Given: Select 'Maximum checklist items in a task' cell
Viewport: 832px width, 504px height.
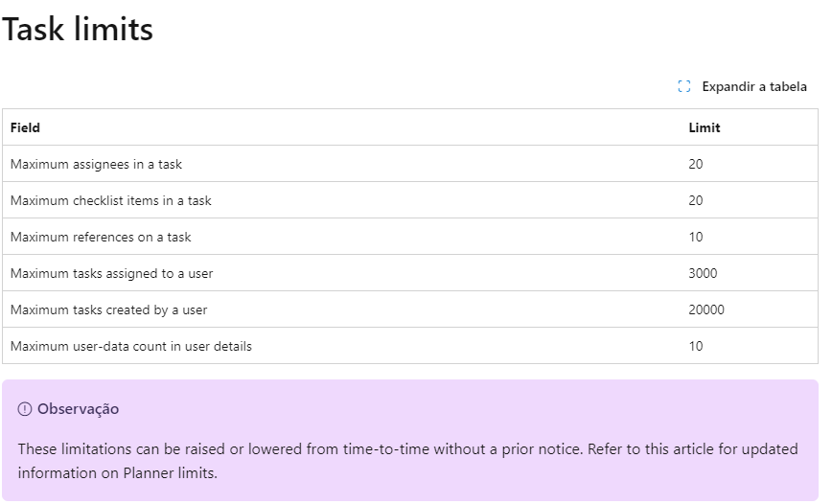Looking at the screenshot, I should pos(111,200).
